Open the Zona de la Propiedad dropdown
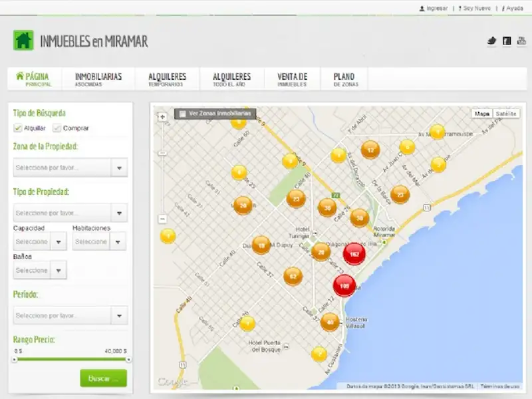Image resolution: width=532 pixels, height=399 pixels. pos(118,167)
